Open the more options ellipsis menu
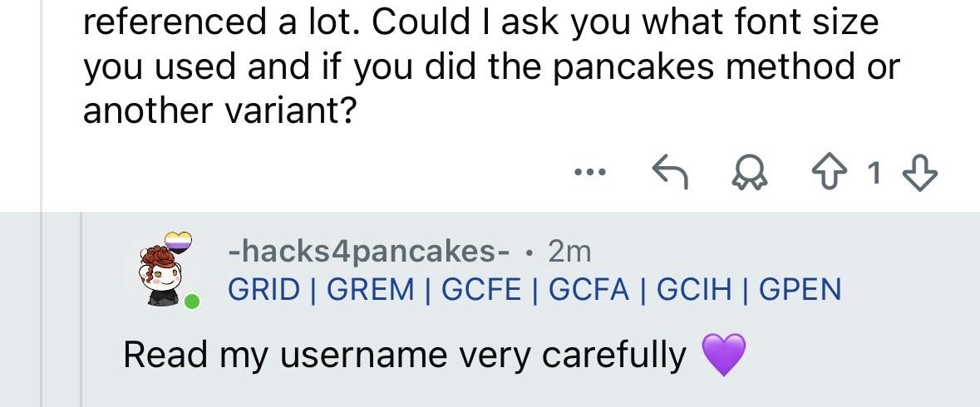The image size is (980, 407). coord(590,173)
